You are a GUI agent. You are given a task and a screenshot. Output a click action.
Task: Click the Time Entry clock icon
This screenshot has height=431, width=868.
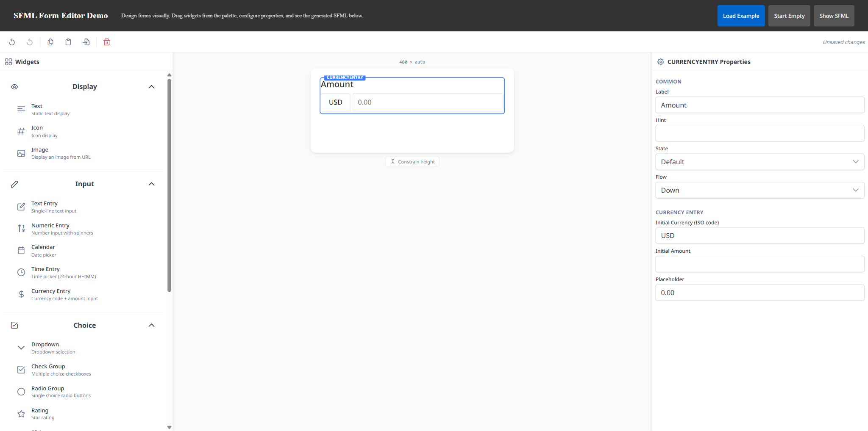point(21,273)
